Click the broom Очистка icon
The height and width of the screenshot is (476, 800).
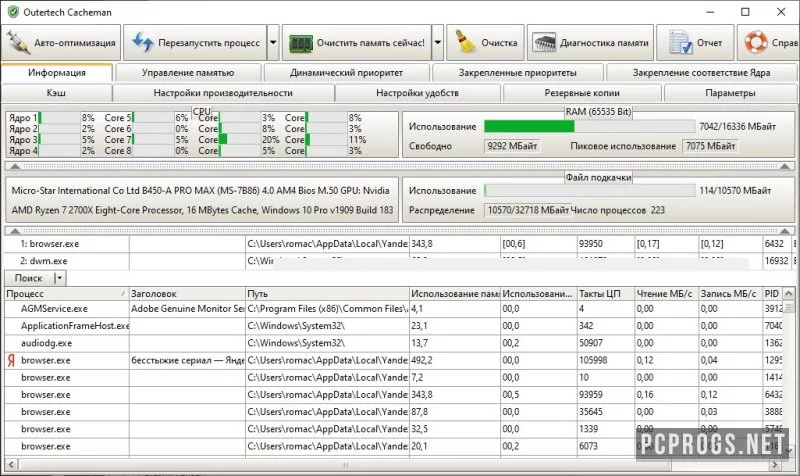(465, 42)
